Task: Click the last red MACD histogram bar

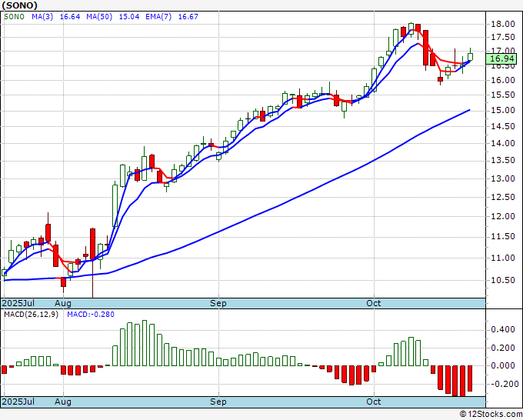Action: (x=470, y=378)
